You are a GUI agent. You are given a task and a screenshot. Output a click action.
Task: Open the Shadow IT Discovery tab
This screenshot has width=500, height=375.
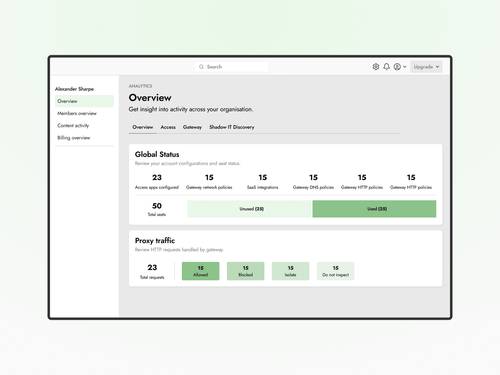[x=232, y=127]
